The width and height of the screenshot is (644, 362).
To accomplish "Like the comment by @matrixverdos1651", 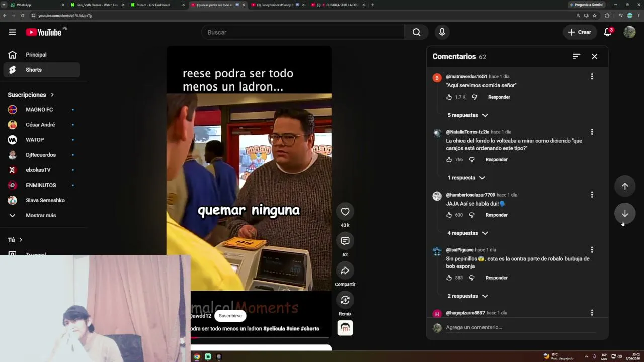I will [449, 97].
